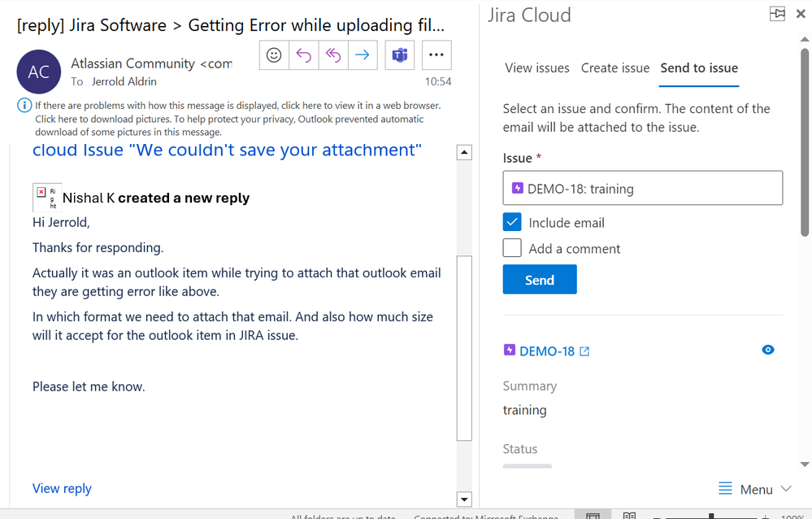Click the AC sender avatar
Screen dimensions: 812x519
(39, 72)
